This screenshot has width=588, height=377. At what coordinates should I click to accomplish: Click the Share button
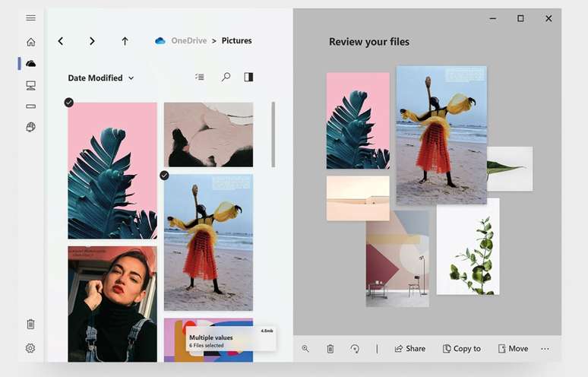point(410,348)
